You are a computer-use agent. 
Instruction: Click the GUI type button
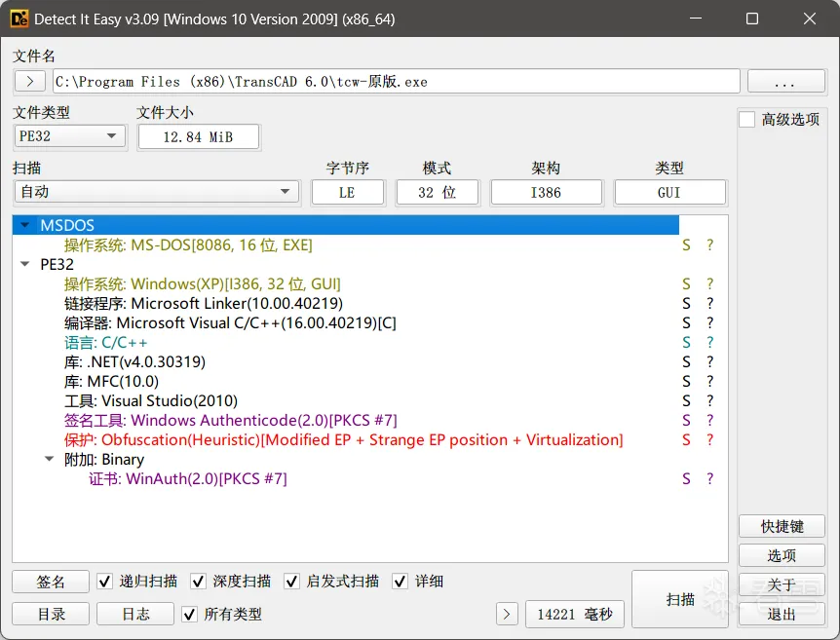[670, 192]
